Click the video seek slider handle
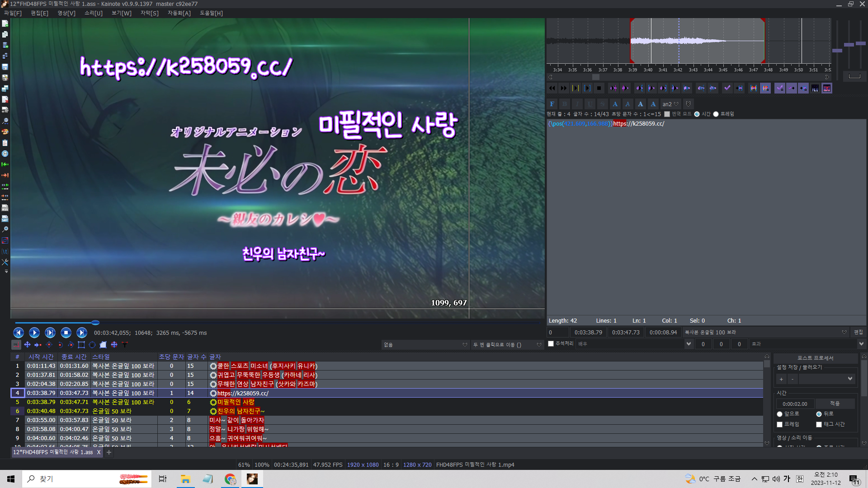The width and height of the screenshot is (868, 488). point(95,323)
